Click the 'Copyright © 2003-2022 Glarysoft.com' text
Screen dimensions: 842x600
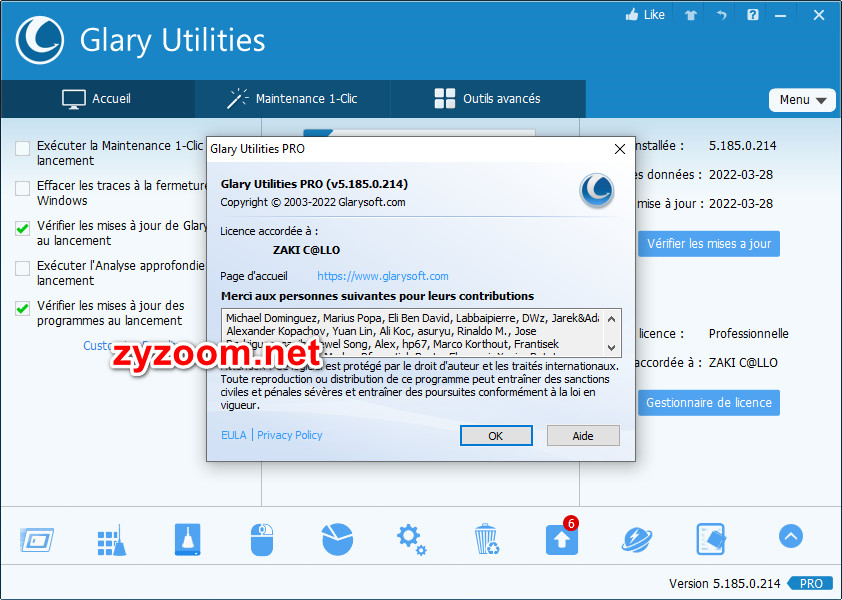point(313,203)
